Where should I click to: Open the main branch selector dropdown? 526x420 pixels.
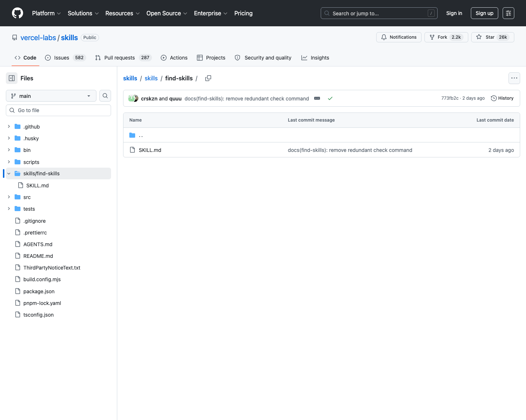pos(51,96)
